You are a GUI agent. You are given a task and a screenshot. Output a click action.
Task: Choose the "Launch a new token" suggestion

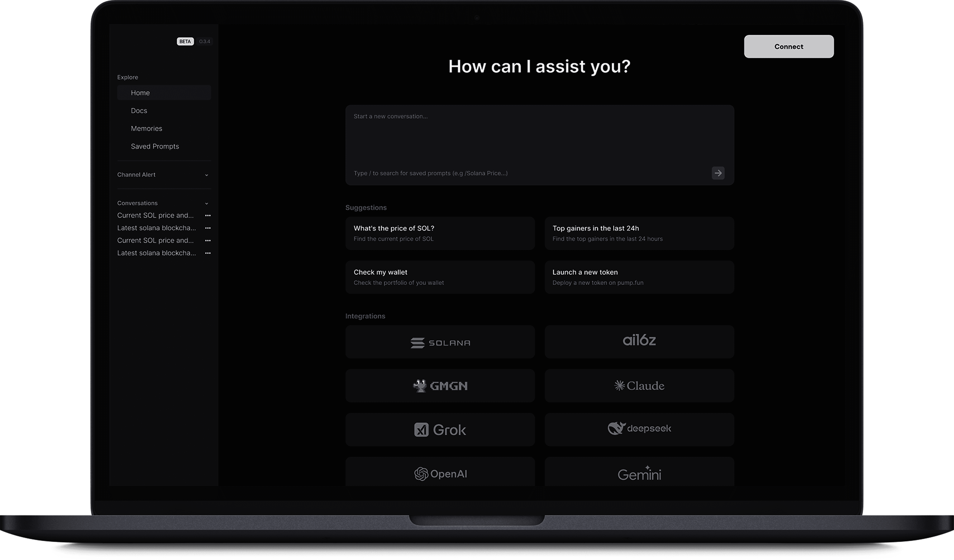[x=639, y=277]
